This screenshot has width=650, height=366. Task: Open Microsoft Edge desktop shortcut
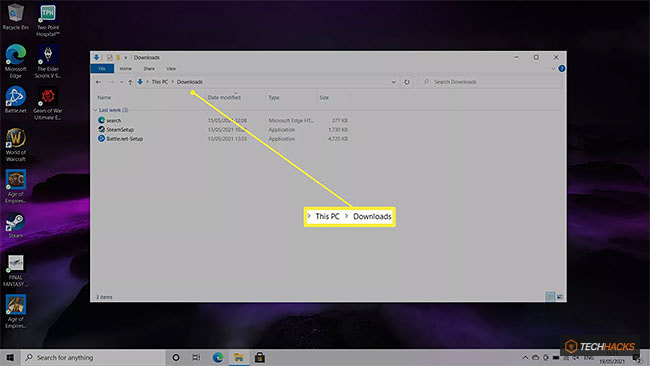point(15,61)
